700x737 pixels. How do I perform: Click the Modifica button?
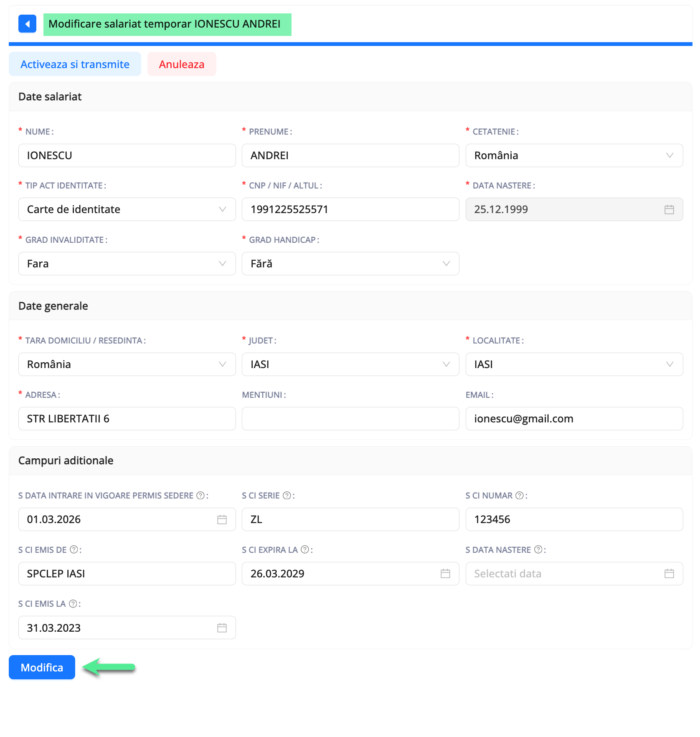[x=42, y=667]
